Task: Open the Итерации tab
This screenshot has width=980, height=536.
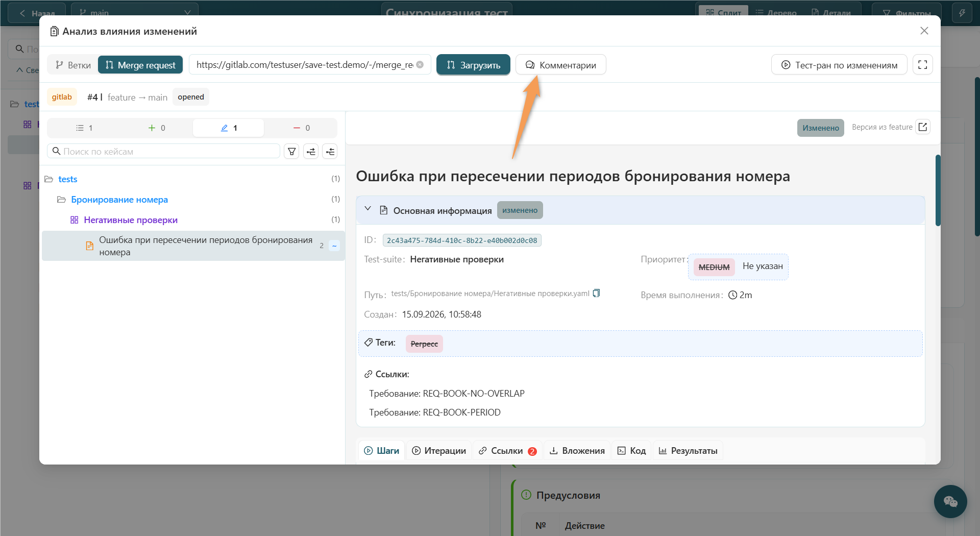Action: pos(439,451)
